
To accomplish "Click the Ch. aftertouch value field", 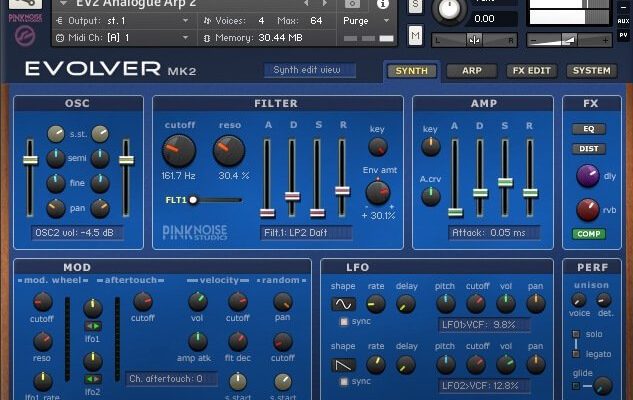I will point(172,379).
